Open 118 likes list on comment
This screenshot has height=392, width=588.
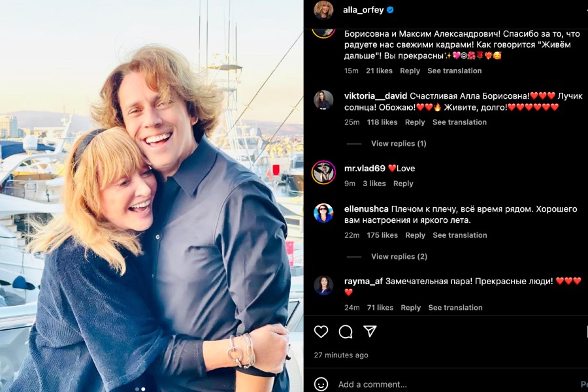[x=382, y=122]
